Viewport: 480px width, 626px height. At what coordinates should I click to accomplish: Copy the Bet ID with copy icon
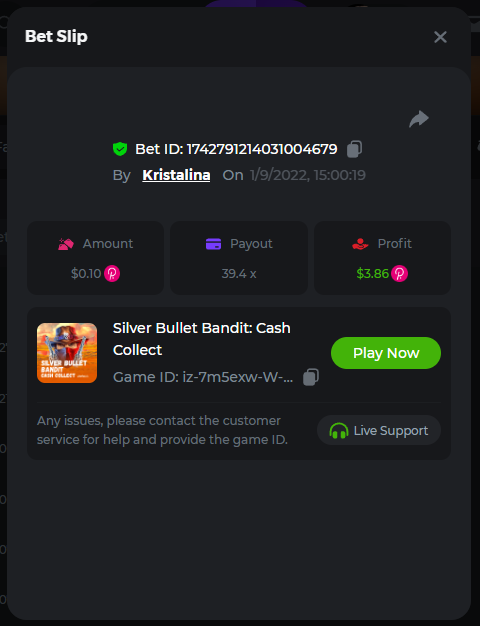pos(354,149)
